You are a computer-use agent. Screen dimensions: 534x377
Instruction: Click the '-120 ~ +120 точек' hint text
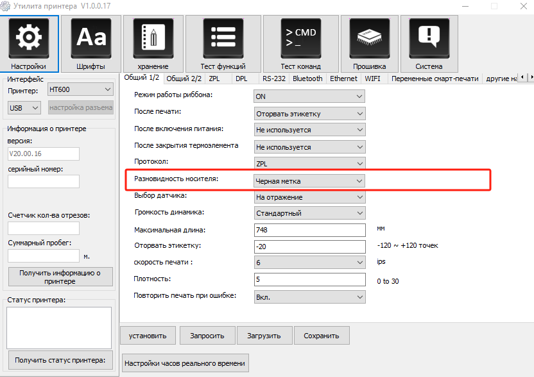click(407, 246)
